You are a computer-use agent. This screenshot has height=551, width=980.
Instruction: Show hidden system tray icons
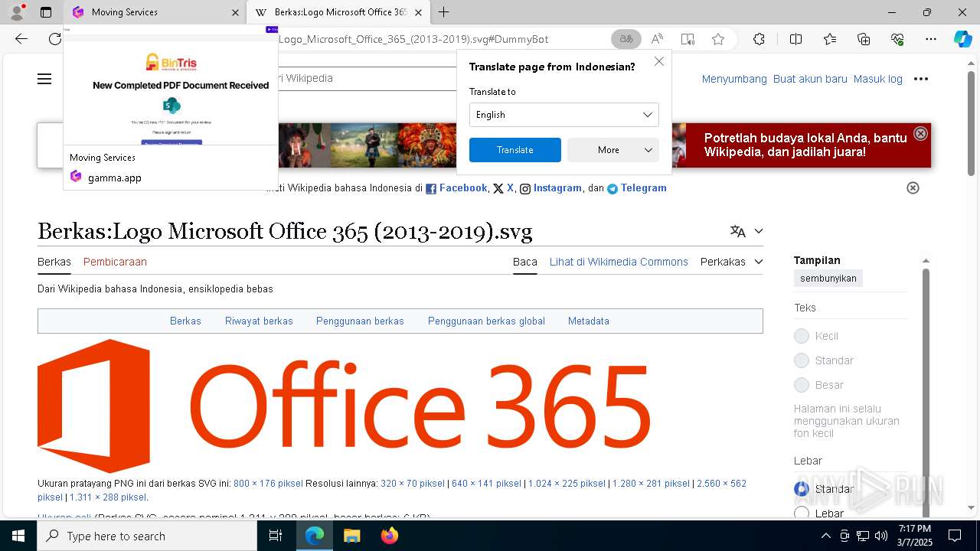[825, 536]
